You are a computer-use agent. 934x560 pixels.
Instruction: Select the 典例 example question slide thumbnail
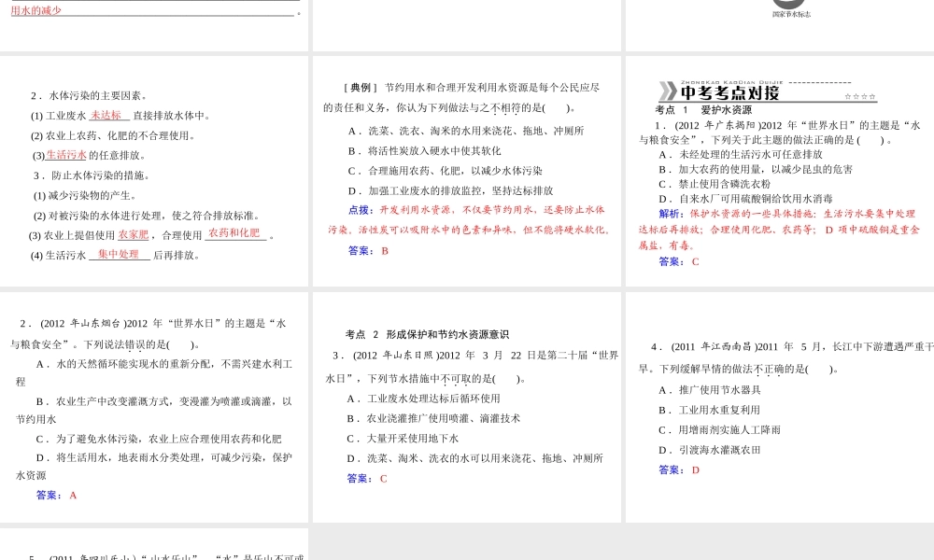tap(467, 171)
